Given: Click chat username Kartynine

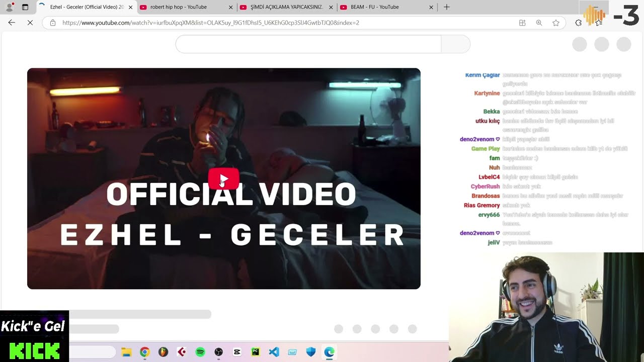Looking at the screenshot, I should pyautogui.click(x=487, y=93).
